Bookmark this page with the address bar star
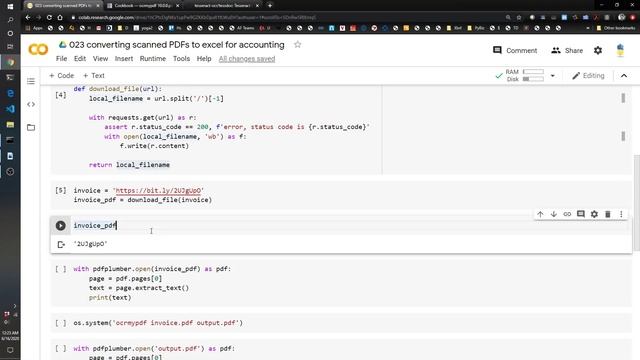640x360 pixels. pyautogui.click(x=519, y=18)
